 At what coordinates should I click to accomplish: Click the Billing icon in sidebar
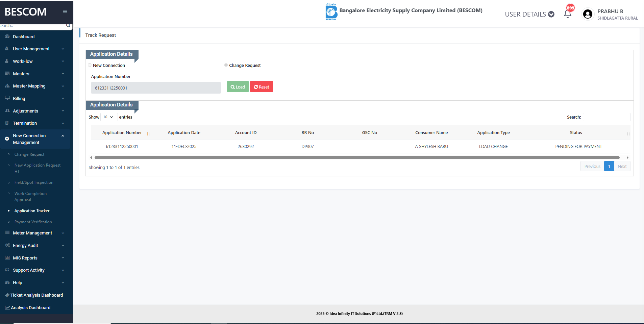pos(7,98)
